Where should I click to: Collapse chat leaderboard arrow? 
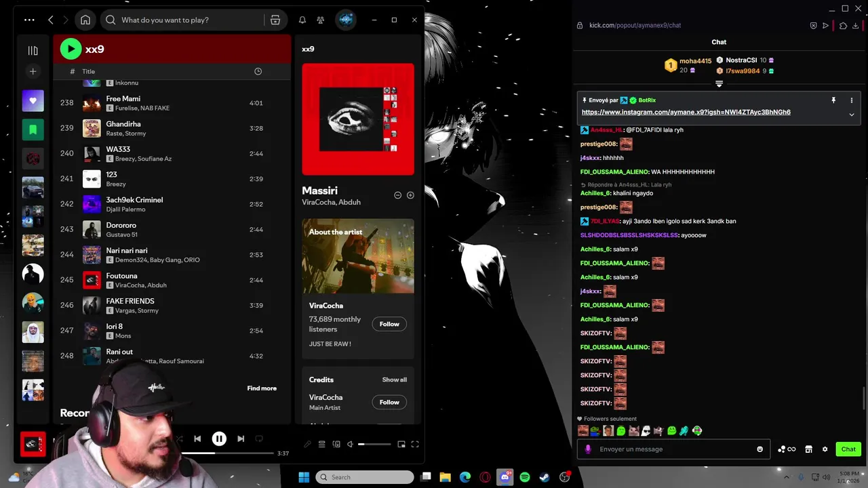click(x=719, y=84)
